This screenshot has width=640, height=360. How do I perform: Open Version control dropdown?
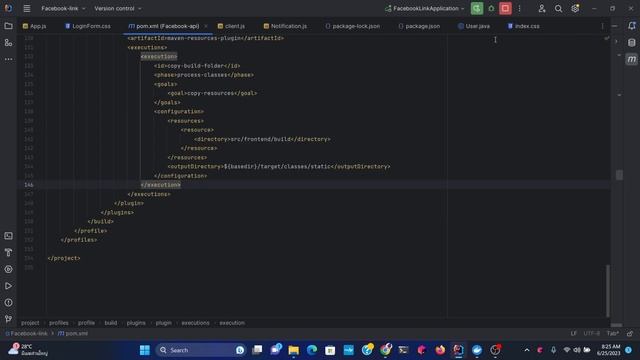pyautogui.click(x=118, y=9)
